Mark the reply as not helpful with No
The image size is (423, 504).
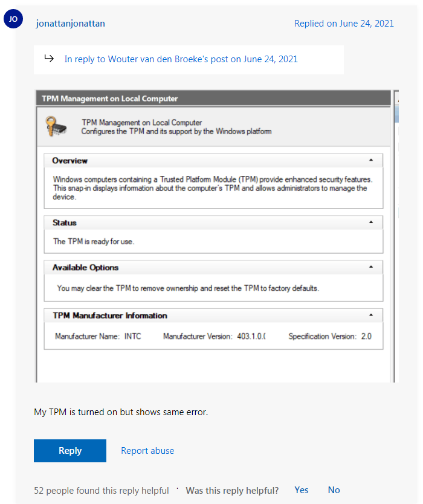tap(334, 490)
